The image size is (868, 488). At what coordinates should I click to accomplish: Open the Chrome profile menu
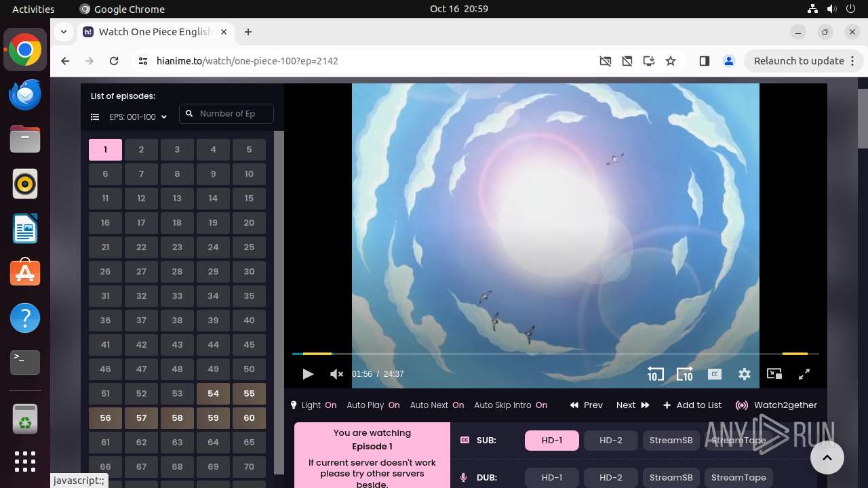coord(729,61)
